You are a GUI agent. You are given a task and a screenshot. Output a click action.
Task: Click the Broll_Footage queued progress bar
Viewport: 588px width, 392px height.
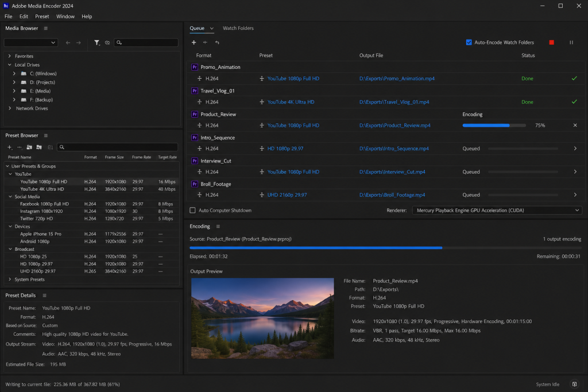pyautogui.click(x=523, y=195)
